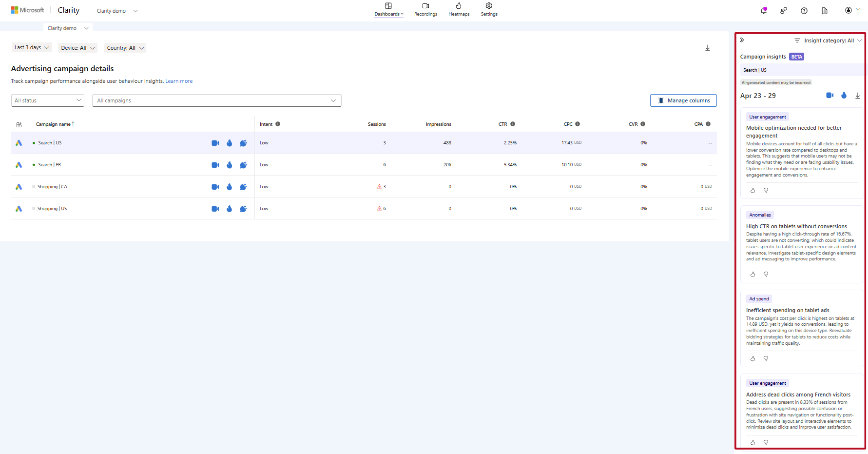Download the campaign details table
Screen dimensions: 868x454
(x=708, y=48)
